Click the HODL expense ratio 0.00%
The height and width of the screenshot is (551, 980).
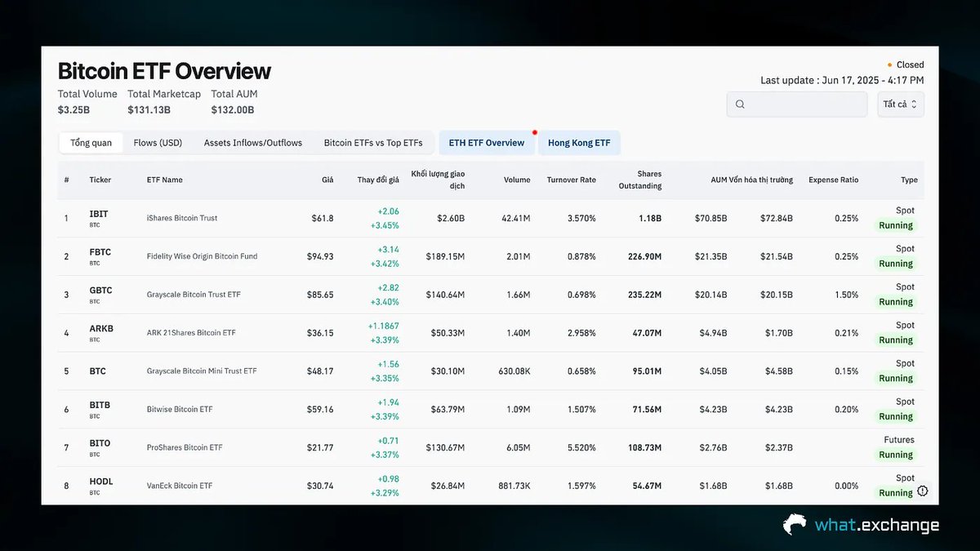click(x=846, y=486)
